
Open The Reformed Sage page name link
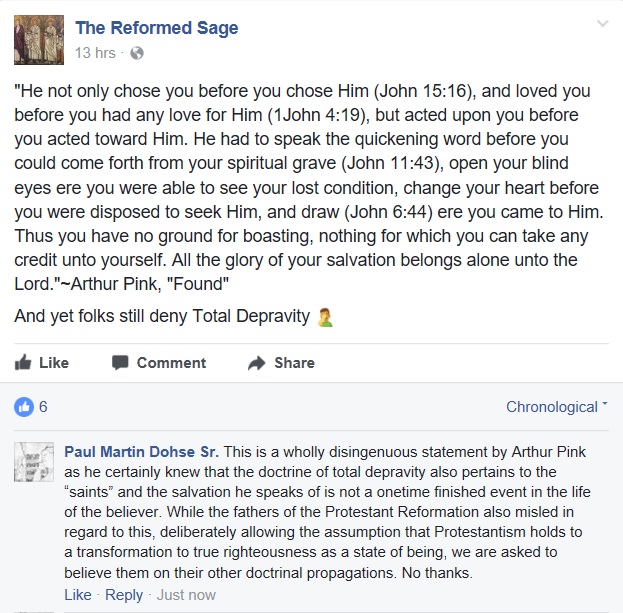[157, 28]
